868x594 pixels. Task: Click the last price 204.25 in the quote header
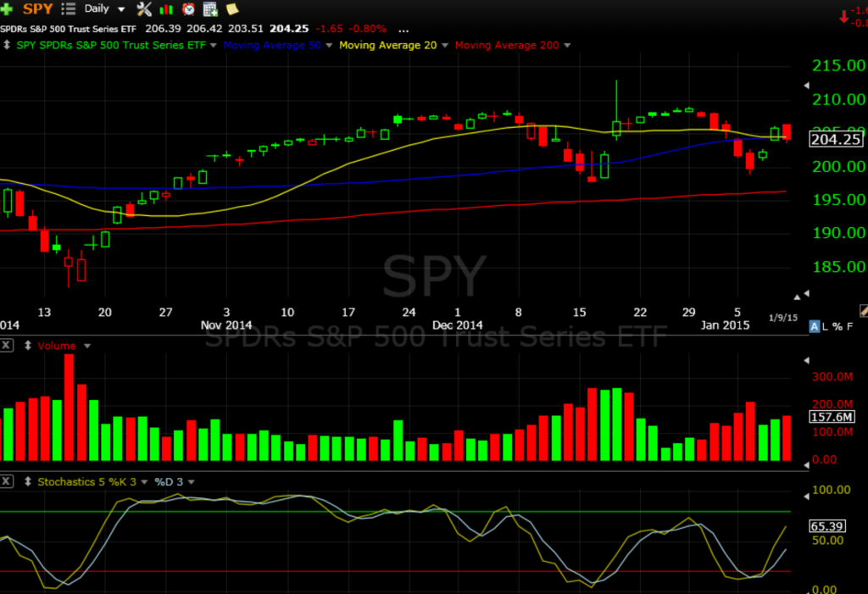tap(289, 29)
